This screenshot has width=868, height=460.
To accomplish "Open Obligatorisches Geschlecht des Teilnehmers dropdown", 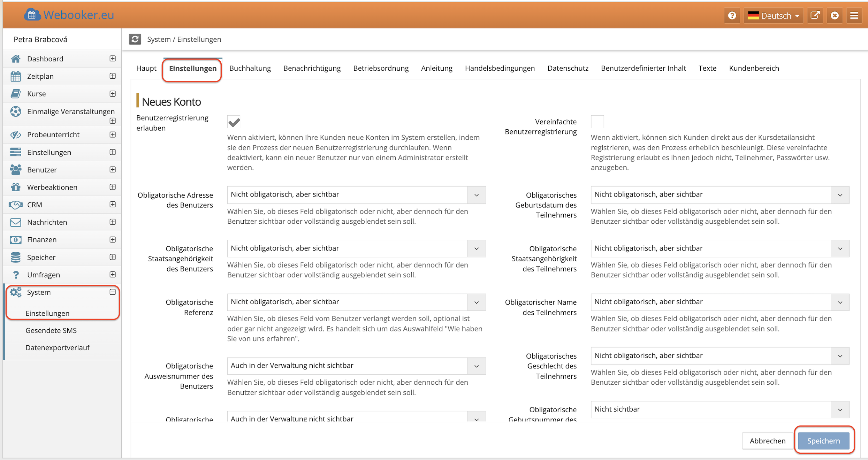I will point(719,356).
